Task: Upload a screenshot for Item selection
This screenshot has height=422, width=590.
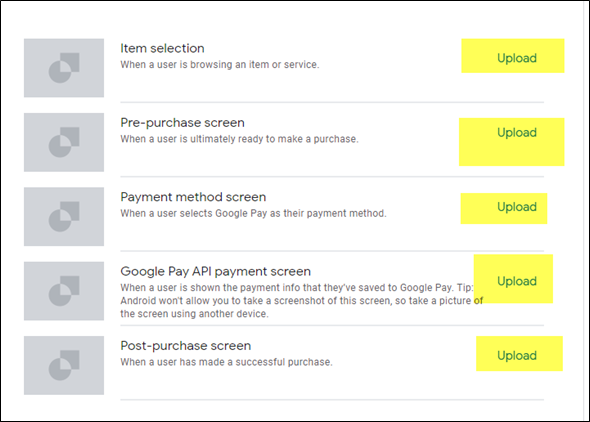Action: pos(517,58)
